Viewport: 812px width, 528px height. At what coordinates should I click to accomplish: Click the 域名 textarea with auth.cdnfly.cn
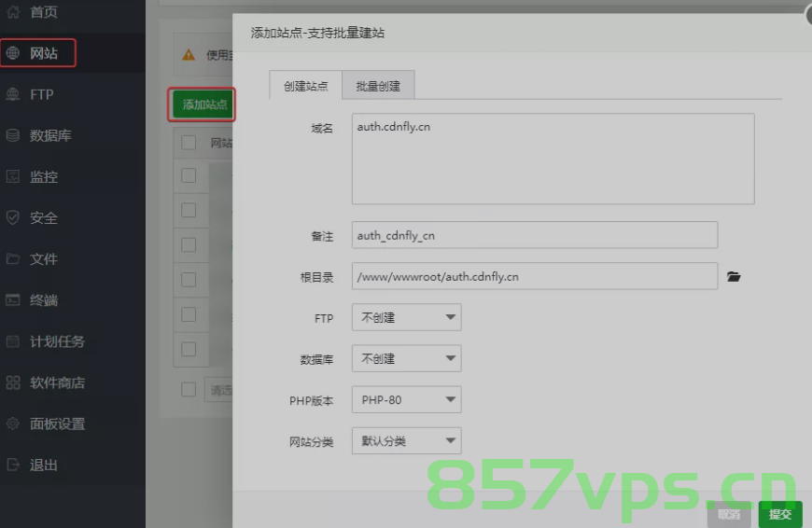[553, 159]
